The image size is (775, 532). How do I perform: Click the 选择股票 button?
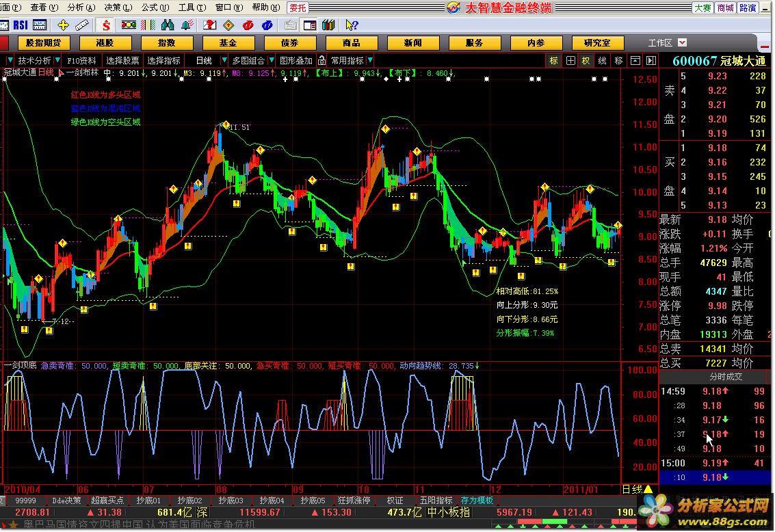coord(122,60)
